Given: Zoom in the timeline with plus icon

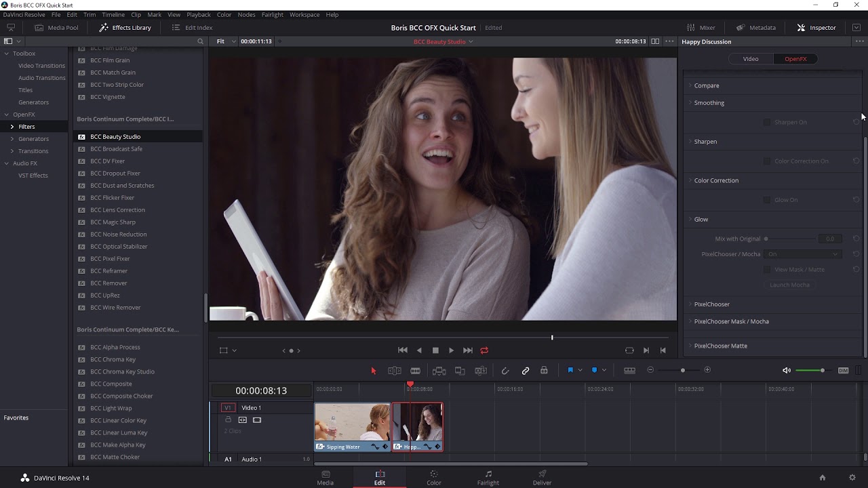Looking at the screenshot, I should point(707,370).
